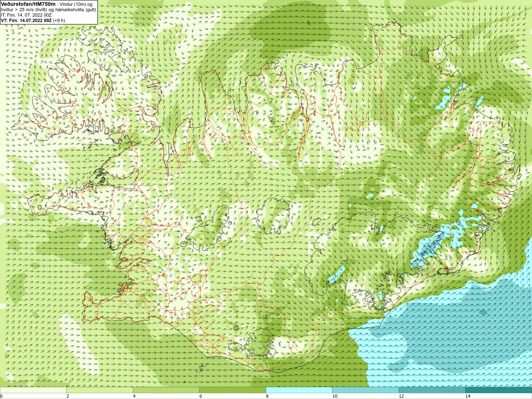
Task: Click the 'IT: Fim. 14. 07. 2022 00Z' line
Action: [26, 15]
